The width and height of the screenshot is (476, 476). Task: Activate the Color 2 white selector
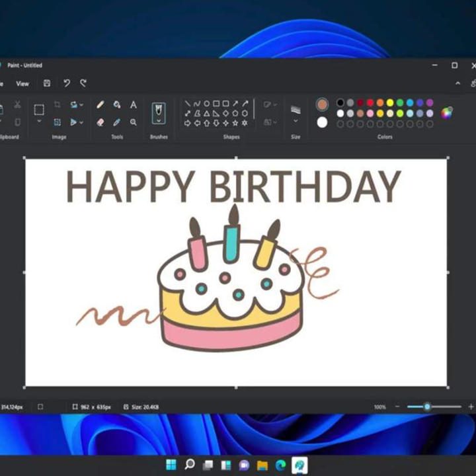[x=322, y=122]
